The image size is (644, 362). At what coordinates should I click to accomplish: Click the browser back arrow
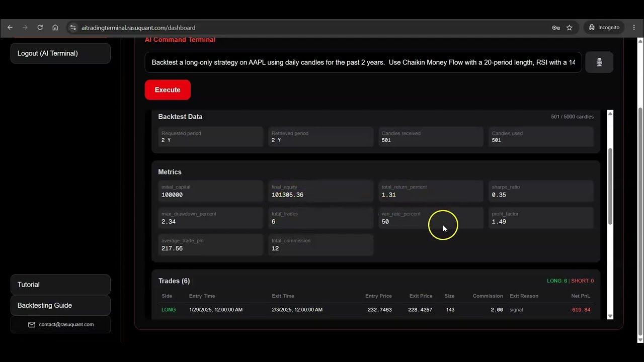pyautogui.click(x=10, y=28)
